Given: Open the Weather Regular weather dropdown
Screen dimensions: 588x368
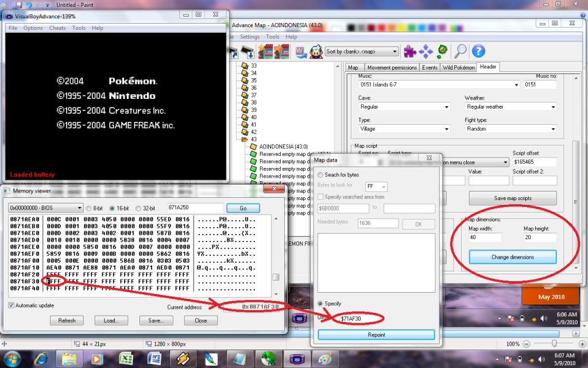Looking at the screenshot, I should (x=510, y=106).
